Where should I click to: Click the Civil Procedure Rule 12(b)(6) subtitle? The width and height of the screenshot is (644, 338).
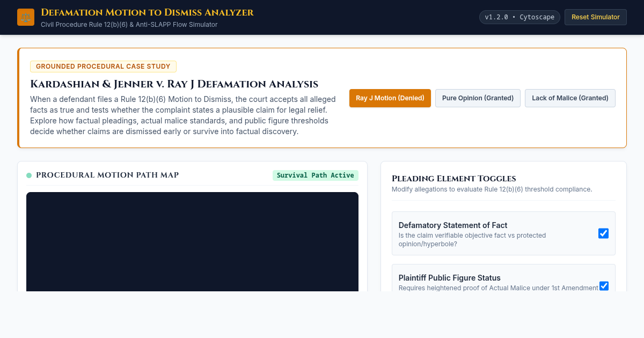coord(129,25)
